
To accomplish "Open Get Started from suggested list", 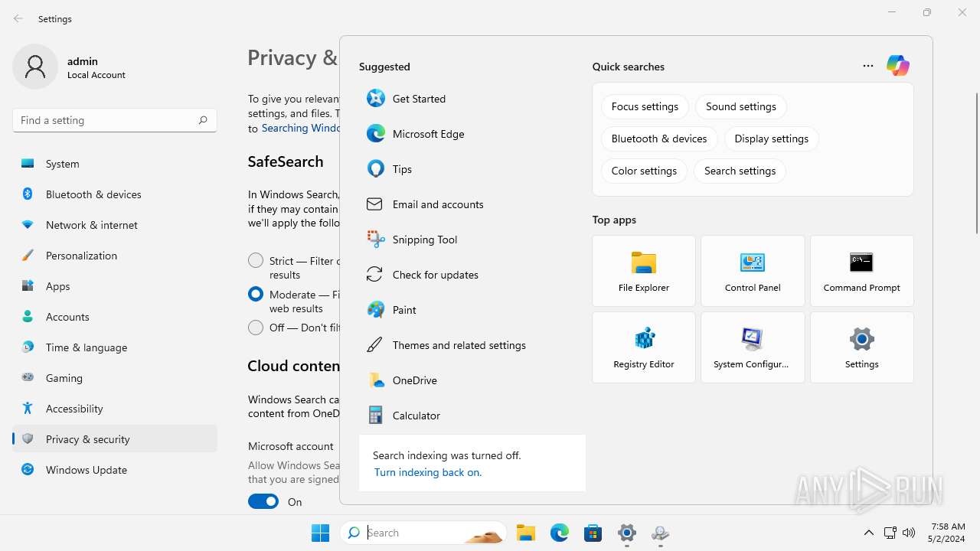I will (472, 99).
